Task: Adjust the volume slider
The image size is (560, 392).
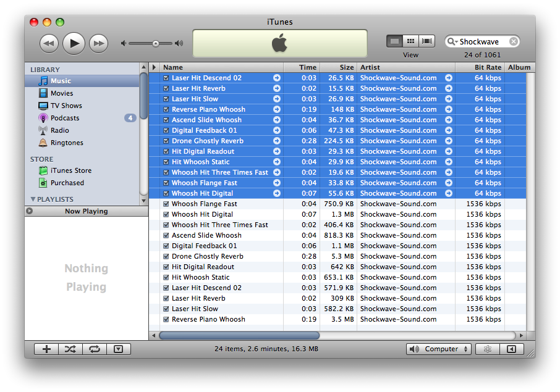Action: pyautogui.click(x=155, y=43)
